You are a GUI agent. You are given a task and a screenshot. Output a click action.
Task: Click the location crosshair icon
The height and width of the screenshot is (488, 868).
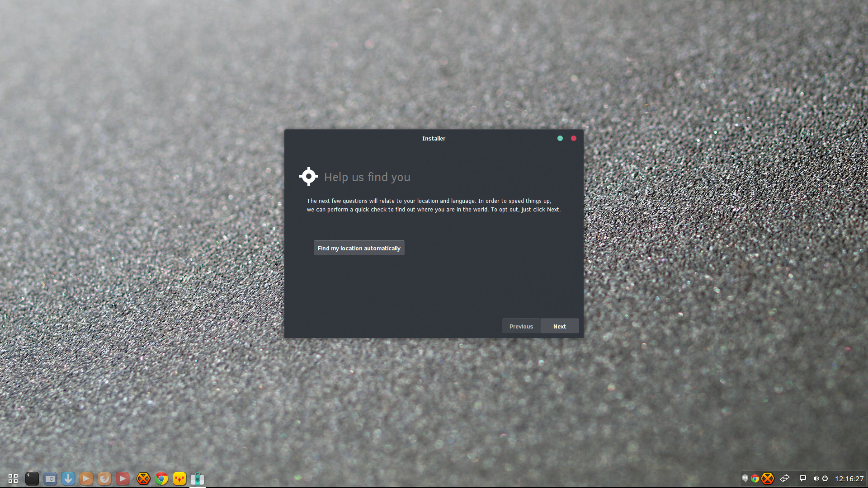[309, 176]
